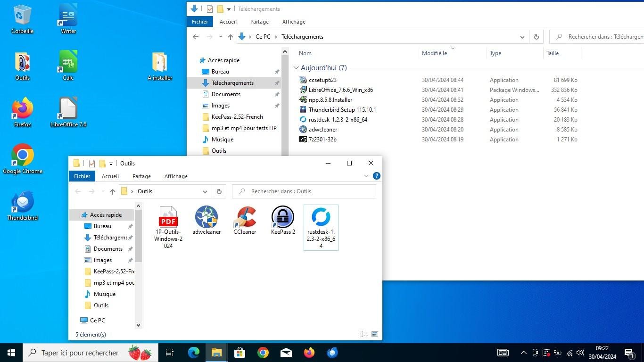Image resolution: width=644 pixels, height=362 pixels.
Task: Click Firefox icon in the taskbar
Action: tap(309, 353)
